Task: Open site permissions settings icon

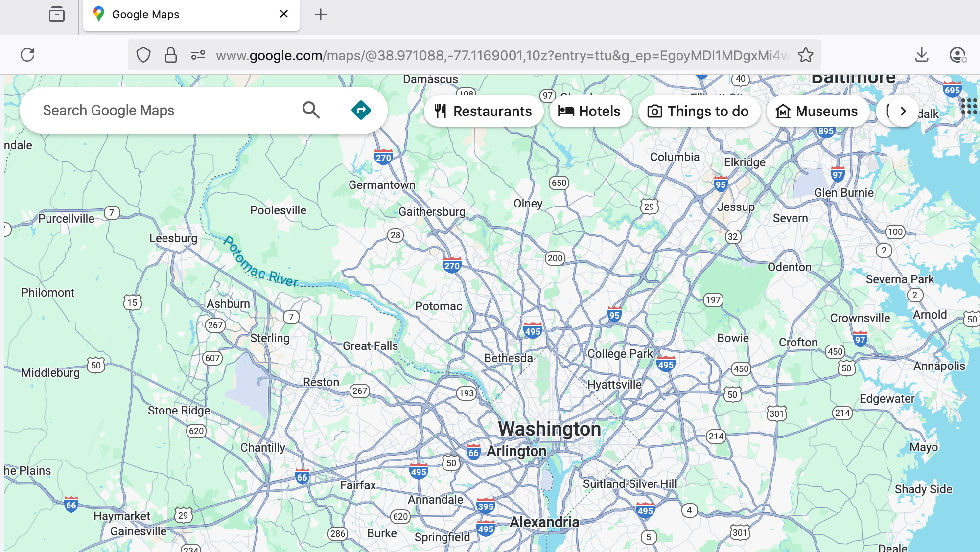Action: [198, 55]
